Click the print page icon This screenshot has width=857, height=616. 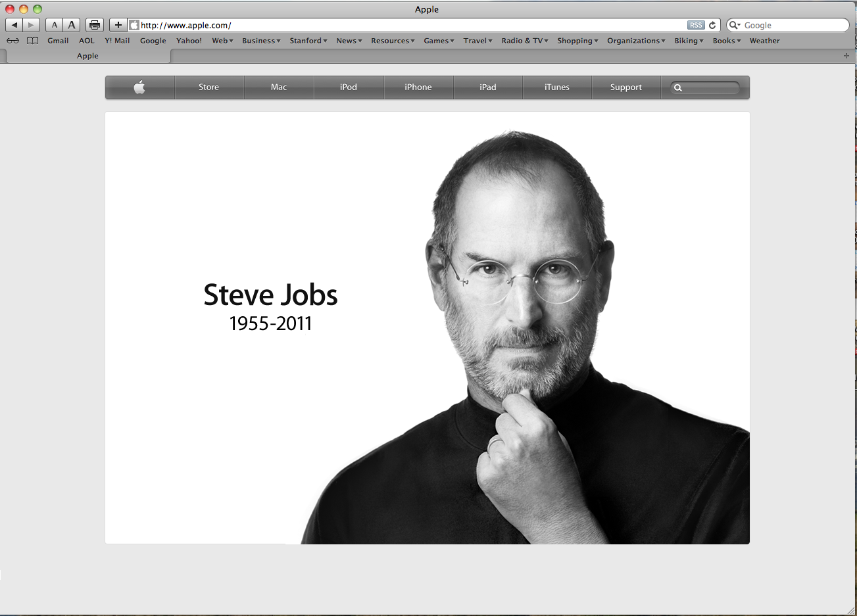pyautogui.click(x=95, y=25)
